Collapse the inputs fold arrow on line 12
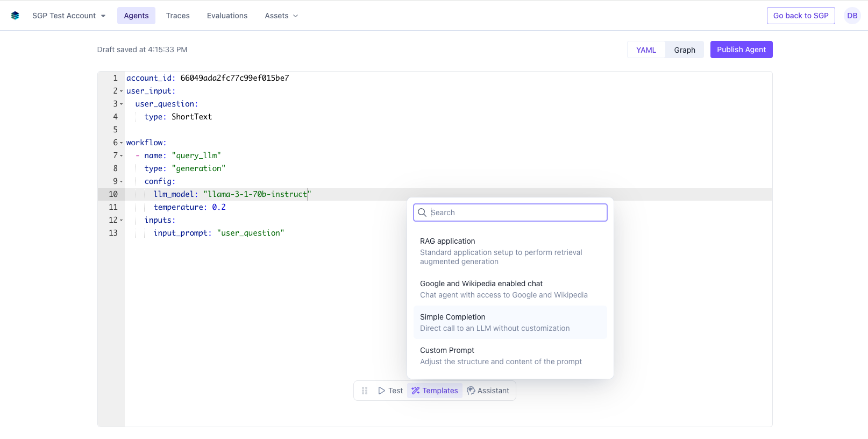868x439 pixels. (121, 221)
